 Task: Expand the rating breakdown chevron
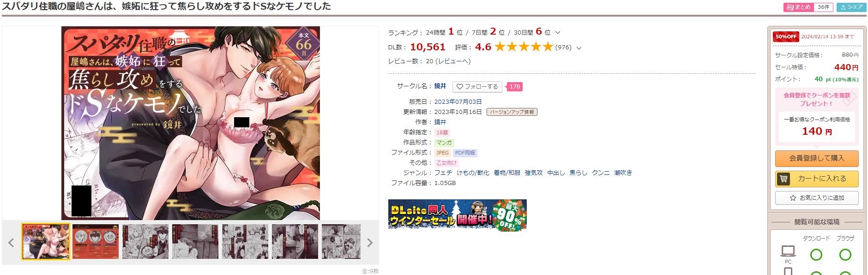click(x=579, y=48)
